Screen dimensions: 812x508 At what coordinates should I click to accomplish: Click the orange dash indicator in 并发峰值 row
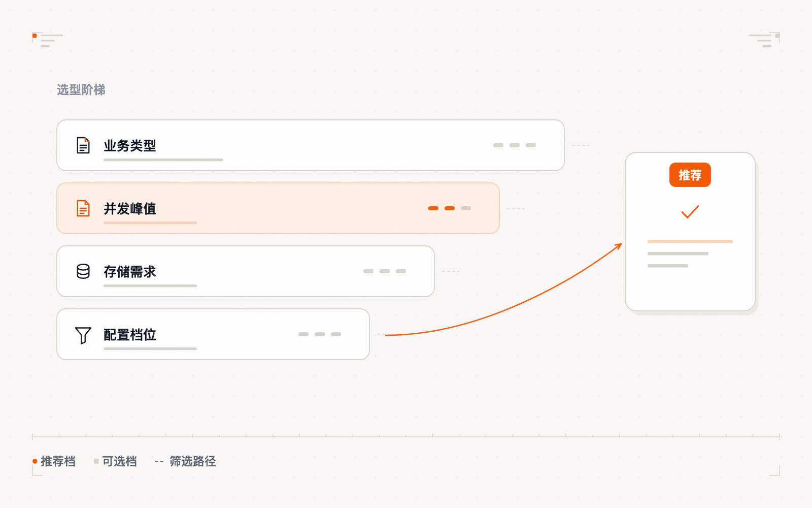[x=450, y=208]
